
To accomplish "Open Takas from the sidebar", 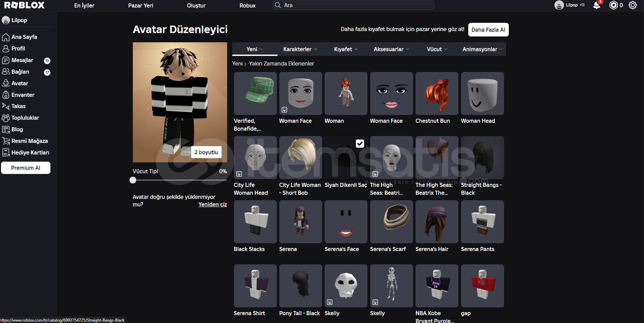I will [18, 106].
